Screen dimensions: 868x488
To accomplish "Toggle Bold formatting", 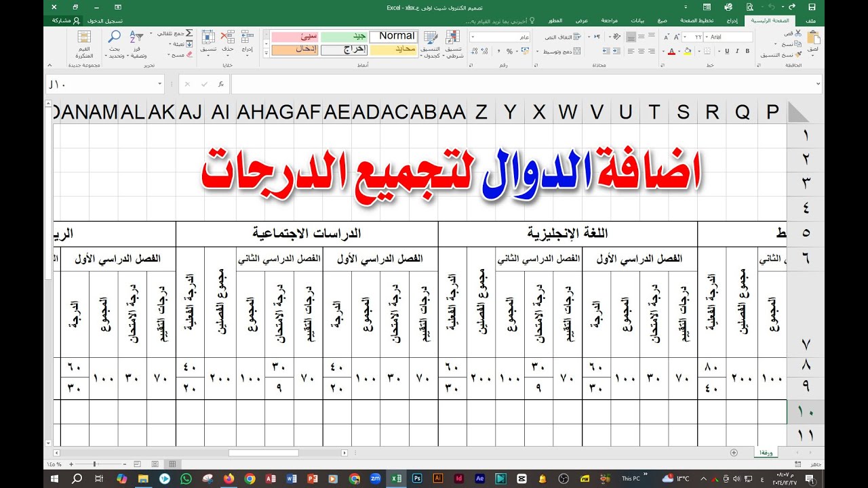I will 747,52.
